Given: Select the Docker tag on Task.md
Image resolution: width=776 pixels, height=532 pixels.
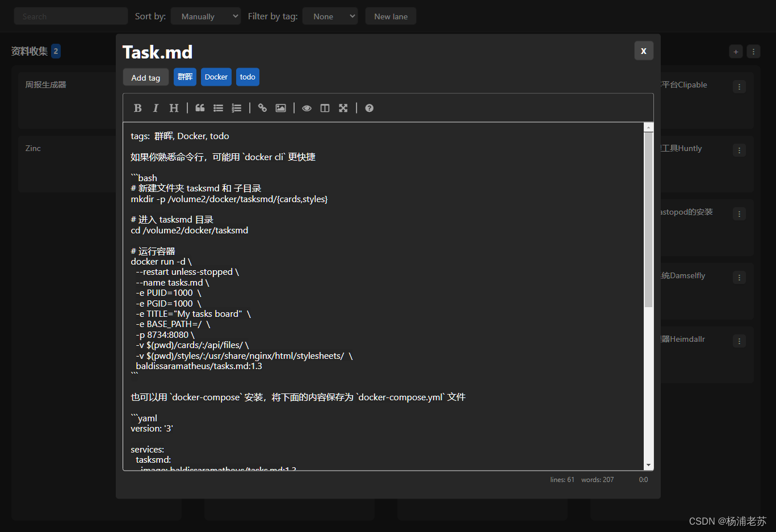Looking at the screenshot, I should [x=216, y=77].
